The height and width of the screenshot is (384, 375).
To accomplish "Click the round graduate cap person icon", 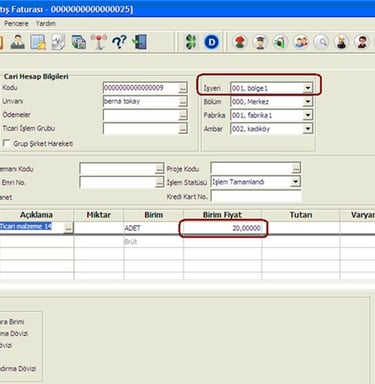I will [260, 42].
